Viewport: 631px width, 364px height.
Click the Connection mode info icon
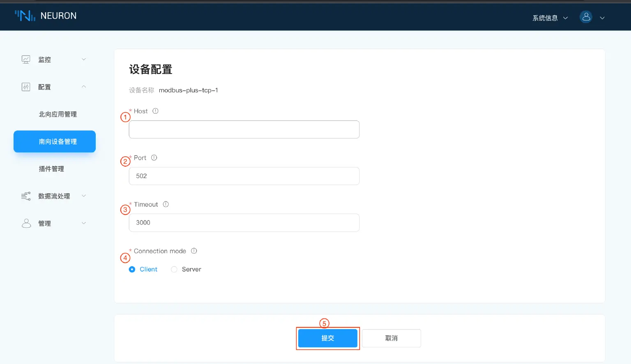tap(194, 251)
